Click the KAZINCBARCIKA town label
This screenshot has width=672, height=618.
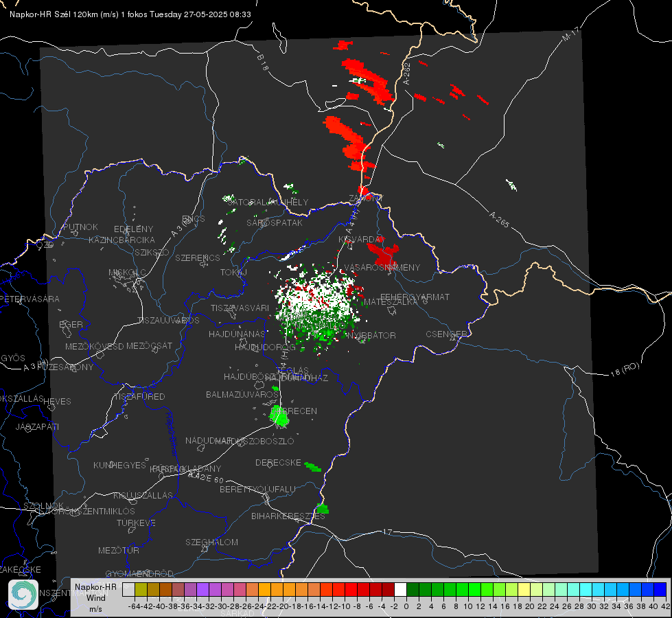point(121,240)
